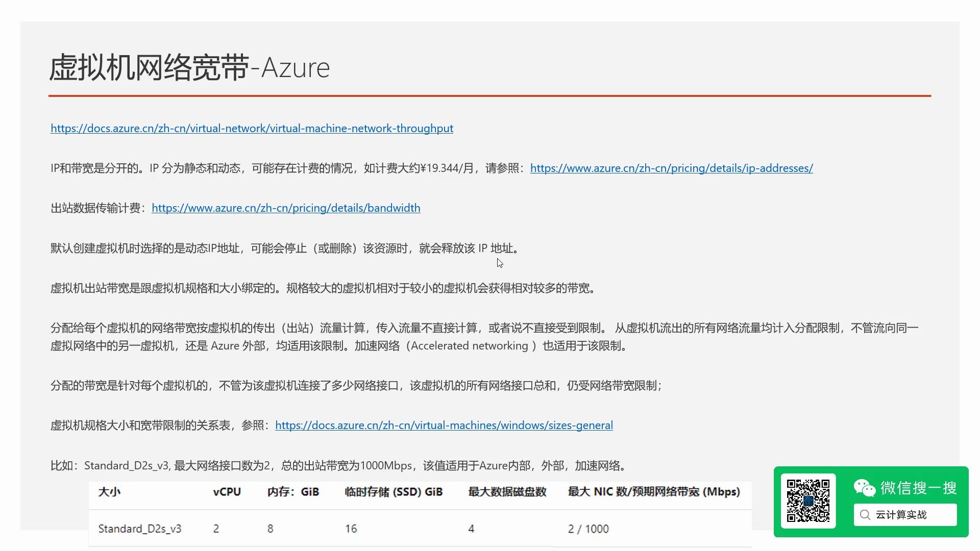Open the virtual-machine-network-throughput docs link
980x551 pixels.
coord(252,129)
